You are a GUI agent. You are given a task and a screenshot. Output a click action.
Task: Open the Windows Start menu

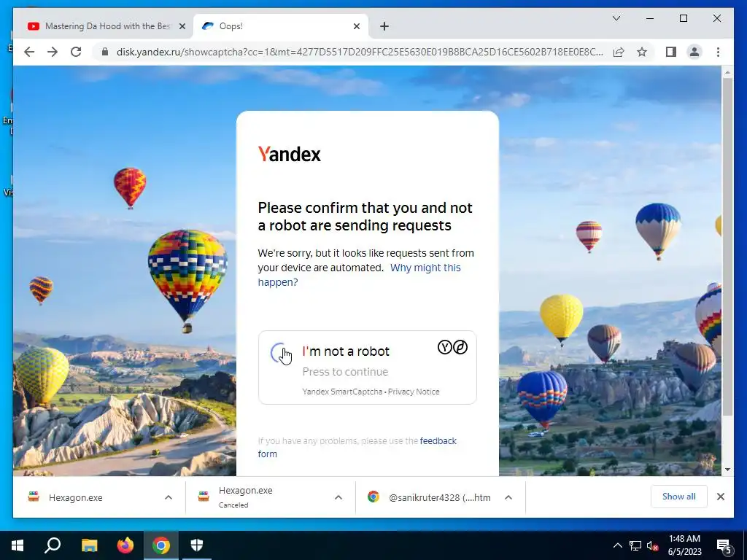coord(18,545)
